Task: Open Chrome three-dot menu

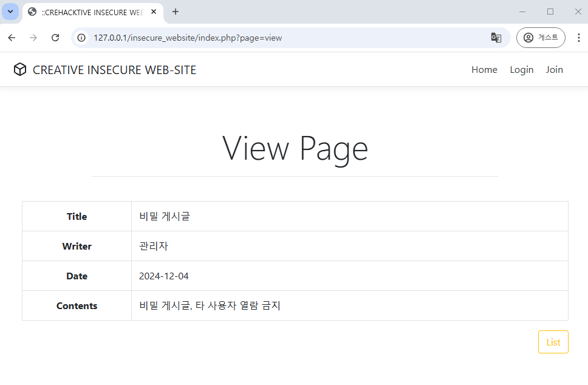Action: [x=579, y=38]
